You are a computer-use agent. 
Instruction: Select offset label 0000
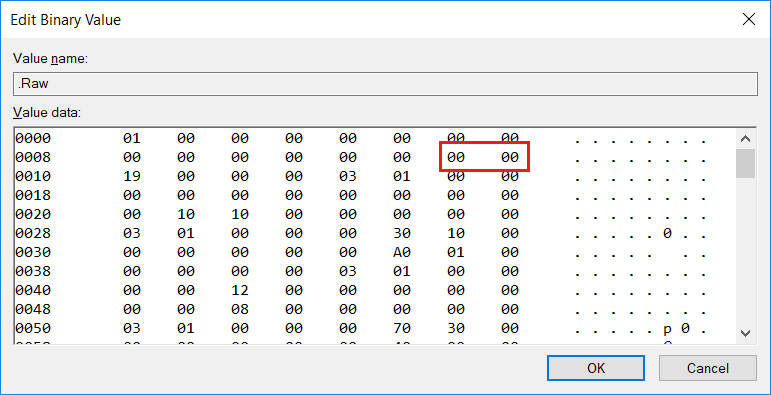(x=33, y=138)
